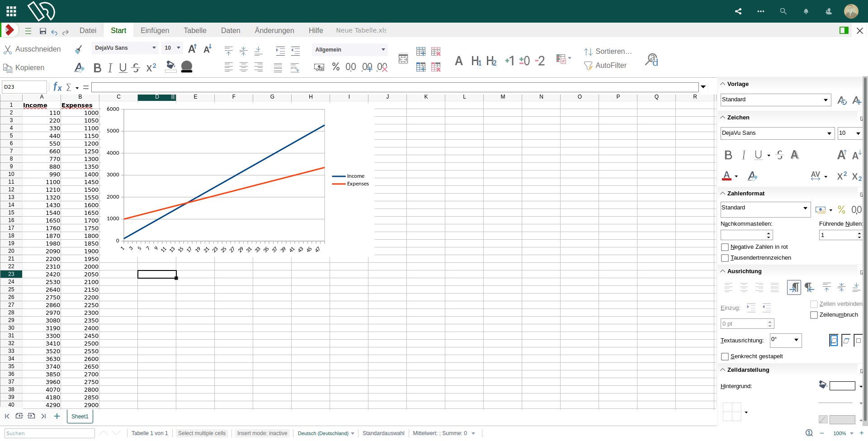Click the Heading 2 style icon
The height and width of the screenshot is (441, 868).
coord(491,61)
